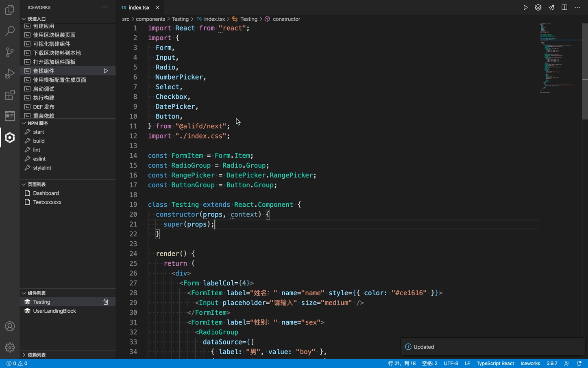Select 下载区块物料到本地 entry

(68, 53)
